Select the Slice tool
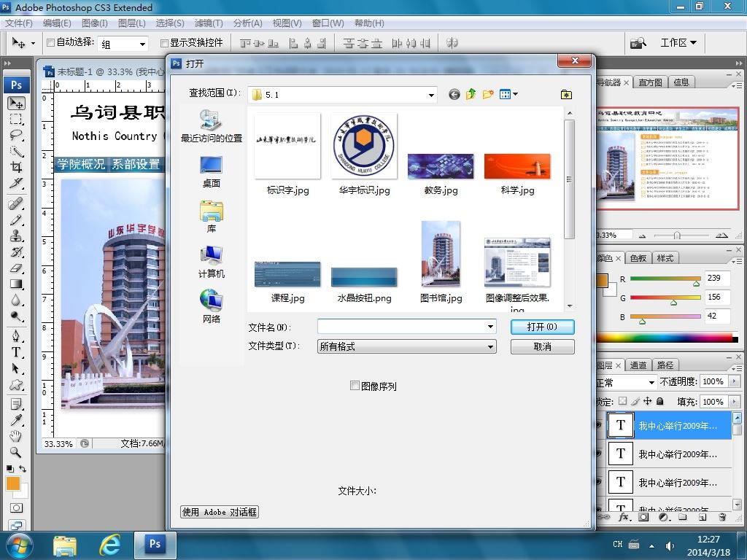This screenshot has width=747, height=560. 17,183
